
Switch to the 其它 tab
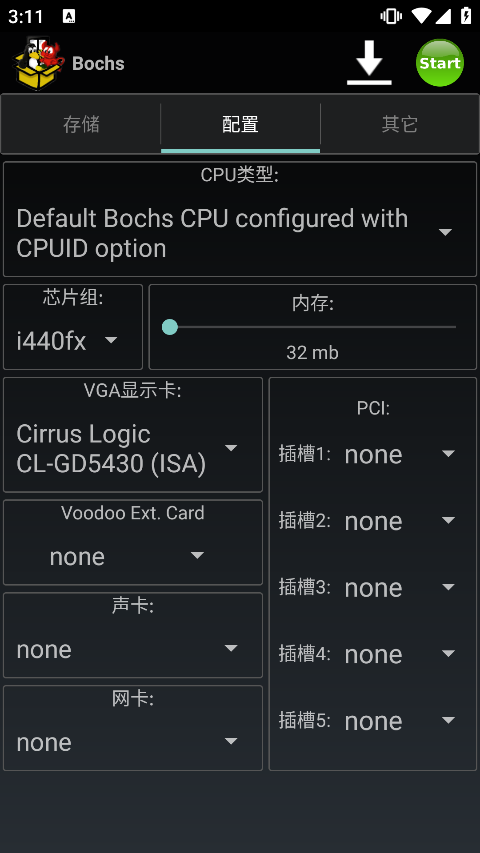pyautogui.click(x=399, y=125)
